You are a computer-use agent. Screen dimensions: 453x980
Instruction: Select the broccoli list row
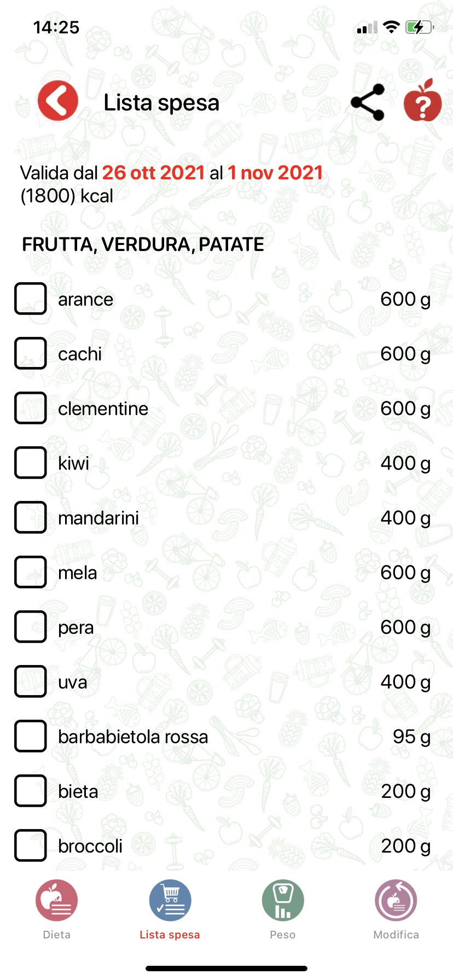point(226,845)
